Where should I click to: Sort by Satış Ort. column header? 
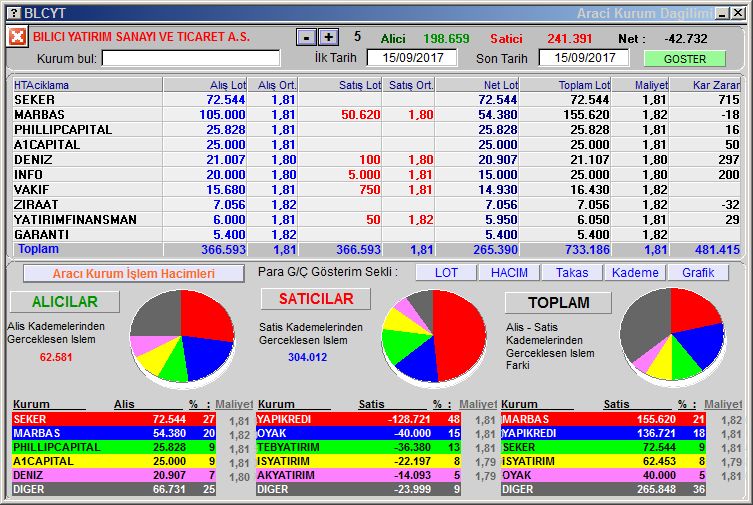[409, 85]
